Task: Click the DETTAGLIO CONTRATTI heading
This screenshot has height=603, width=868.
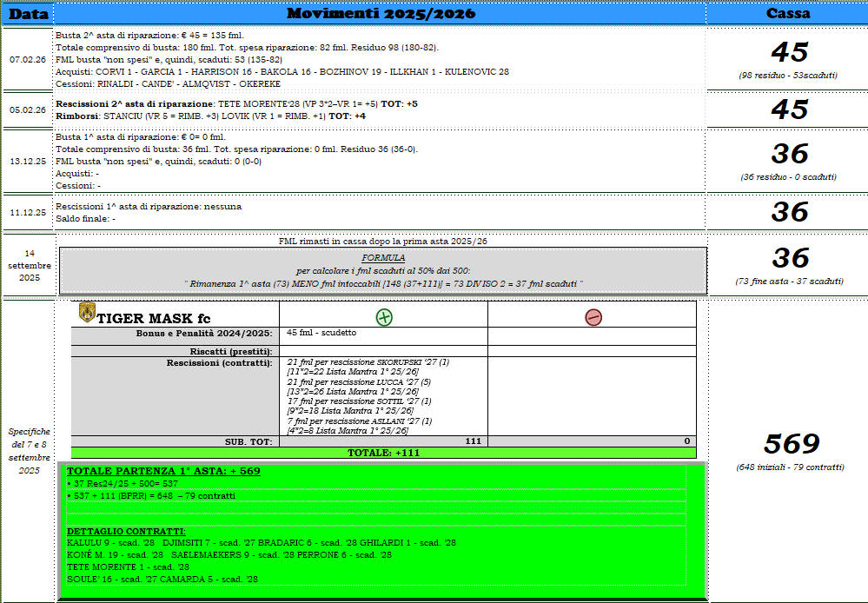Action: 126,531
